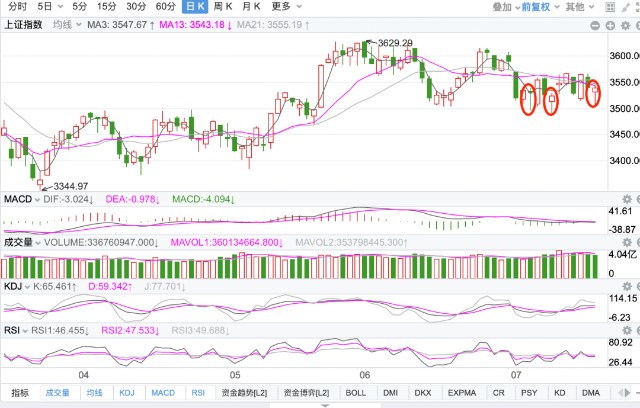Expand the 更多 period dropdown

287,7
